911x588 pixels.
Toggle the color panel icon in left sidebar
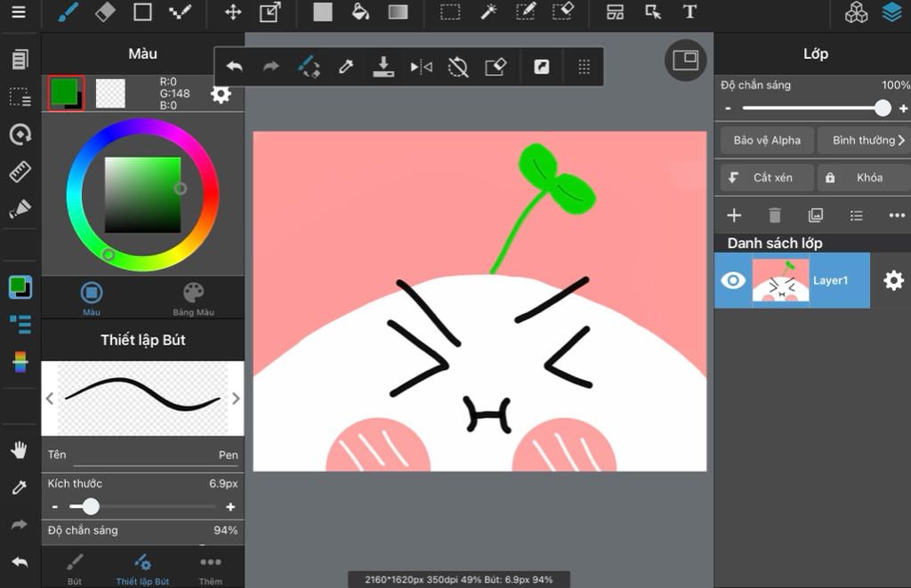pyautogui.click(x=20, y=287)
